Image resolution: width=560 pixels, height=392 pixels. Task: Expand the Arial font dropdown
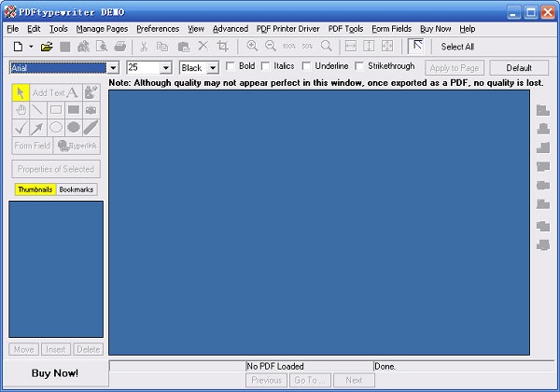pyautogui.click(x=113, y=67)
